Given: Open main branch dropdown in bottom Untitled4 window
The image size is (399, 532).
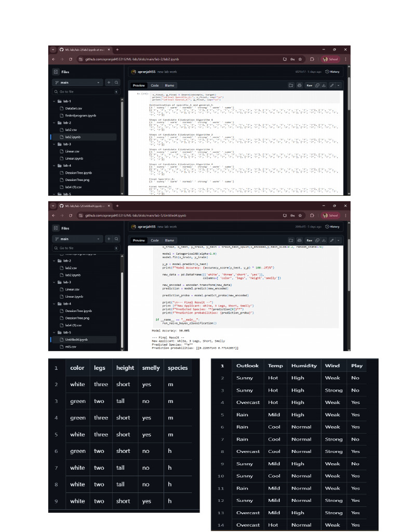Looking at the screenshot, I should pos(77,239).
